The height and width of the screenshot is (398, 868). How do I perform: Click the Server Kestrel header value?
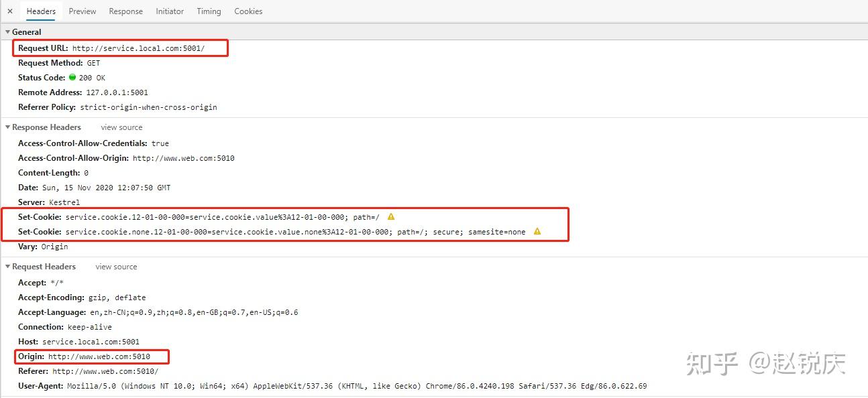(64, 202)
